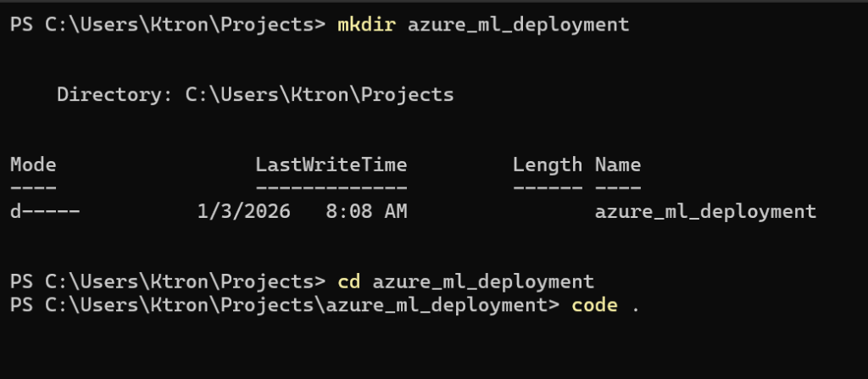Click the code command text
This screenshot has height=379, width=868.
point(595,305)
